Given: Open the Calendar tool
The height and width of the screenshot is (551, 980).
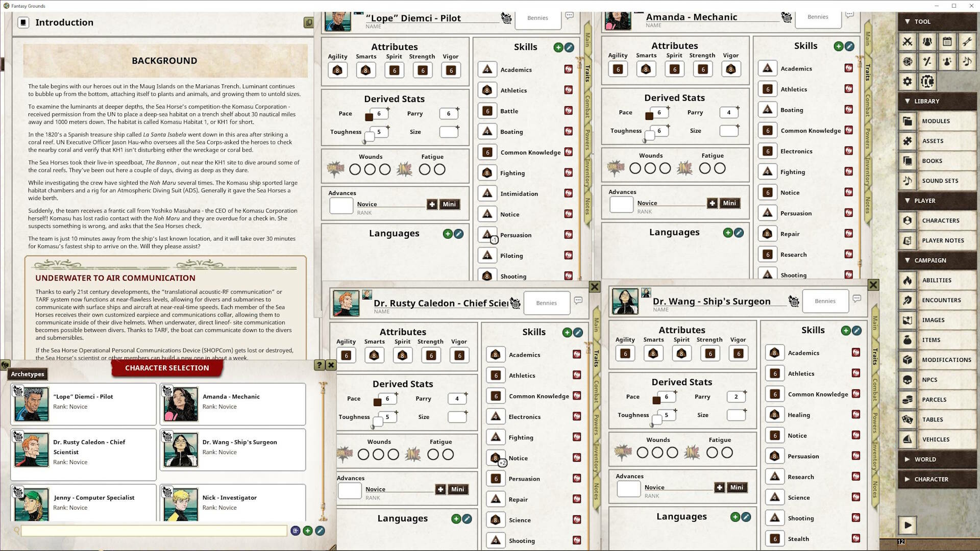Looking at the screenshot, I should coord(947,42).
